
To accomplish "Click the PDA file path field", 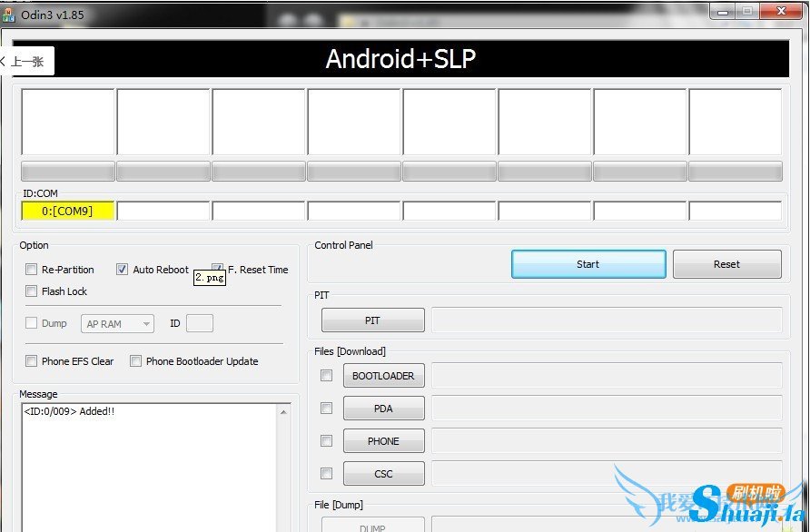I will (607, 408).
